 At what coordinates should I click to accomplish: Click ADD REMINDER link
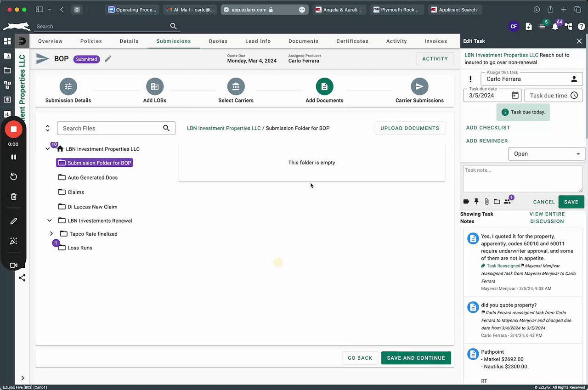pyautogui.click(x=487, y=141)
